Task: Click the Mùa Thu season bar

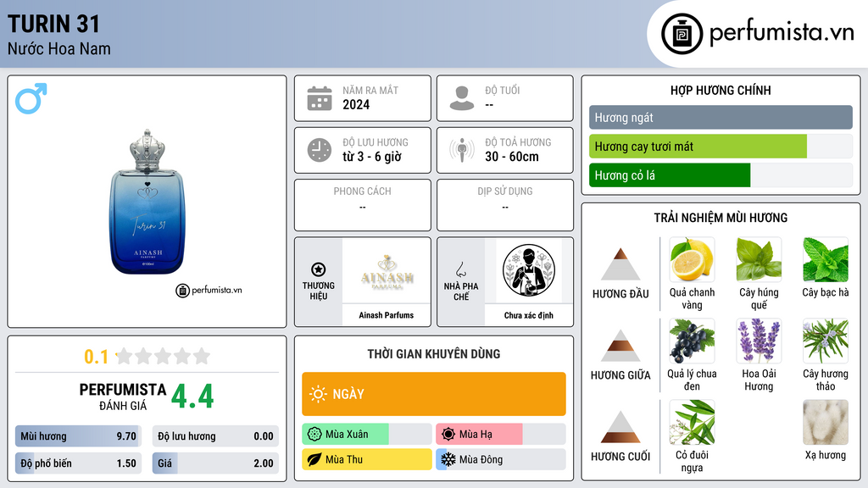Action: [367, 459]
